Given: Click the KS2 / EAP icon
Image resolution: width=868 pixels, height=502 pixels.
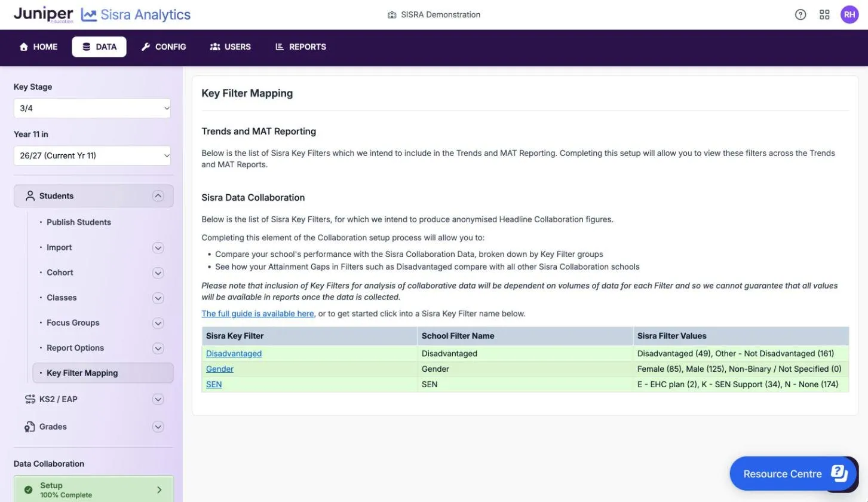Looking at the screenshot, I should 30,399.
